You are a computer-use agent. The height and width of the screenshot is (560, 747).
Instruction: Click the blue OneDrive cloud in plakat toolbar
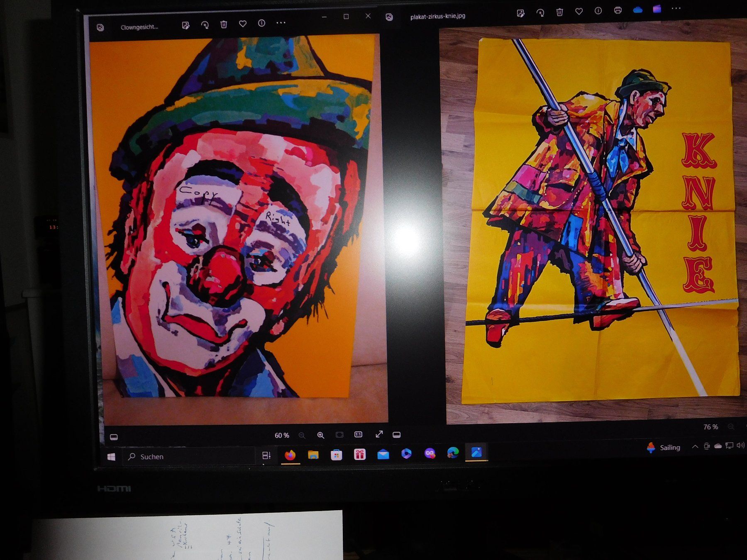(637, 10)
